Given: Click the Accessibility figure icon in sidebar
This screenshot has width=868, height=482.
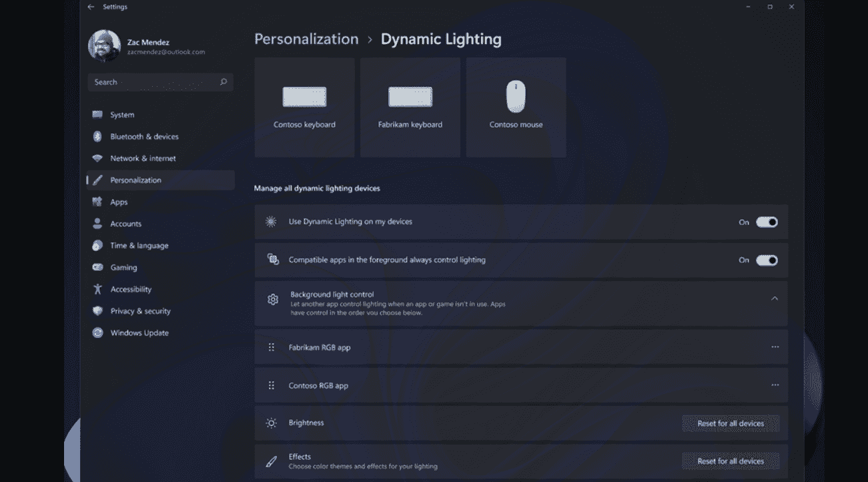Looking at the screenshot, I should (97, 289).
